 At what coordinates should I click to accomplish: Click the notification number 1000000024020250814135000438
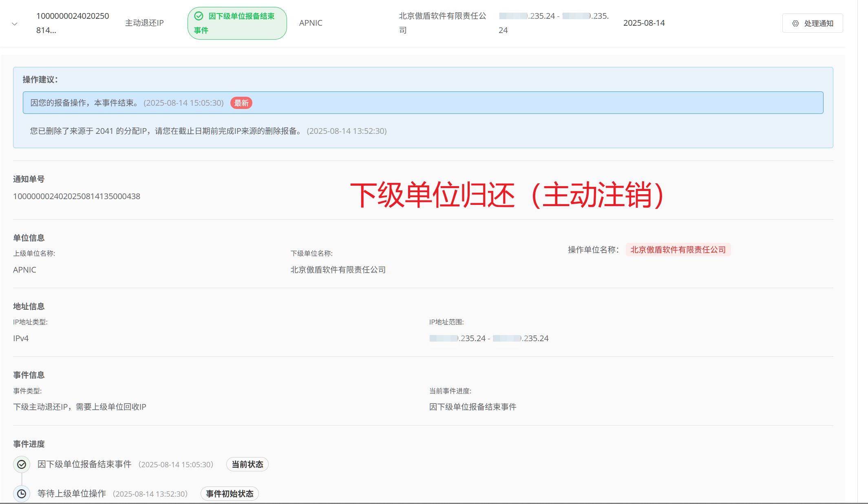77,196
